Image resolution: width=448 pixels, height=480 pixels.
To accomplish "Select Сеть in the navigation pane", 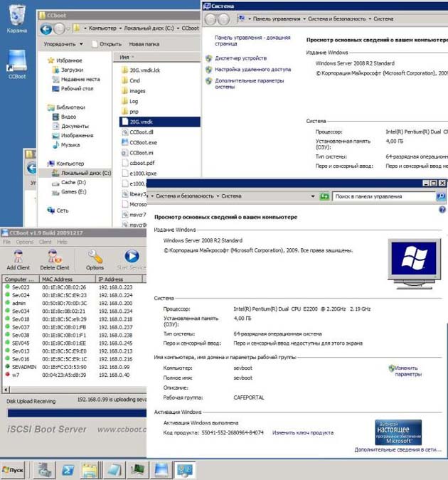I will [58, 210].
